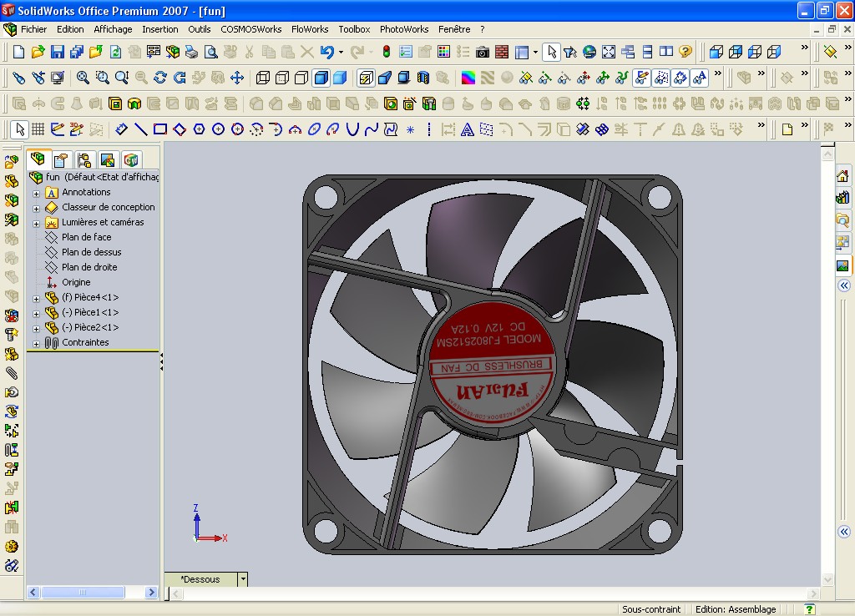The width and height of the screenshot is (855, 616).
Task: Click the Undo arrow icon
Action: 326,52
